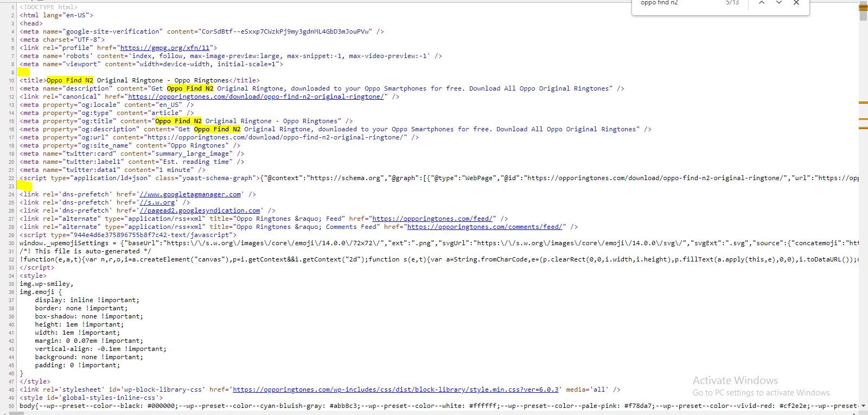Click 'box-shadow: none !important;' line
This screenshot has width=868, height=415.
pyautogui.click(x=89, y=316)
